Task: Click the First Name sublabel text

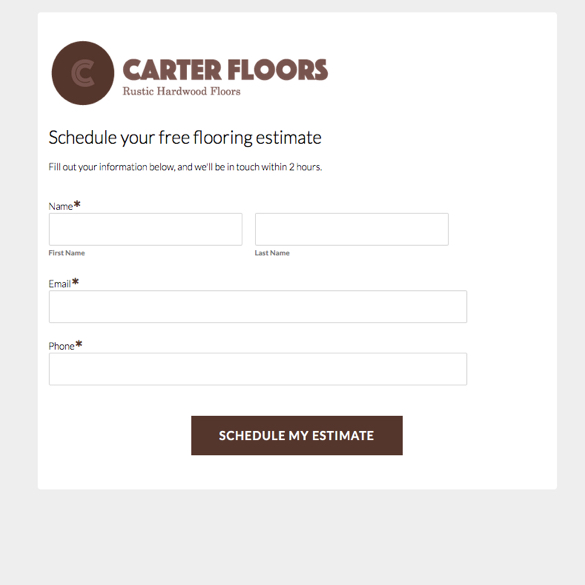Action: [67, 253]
